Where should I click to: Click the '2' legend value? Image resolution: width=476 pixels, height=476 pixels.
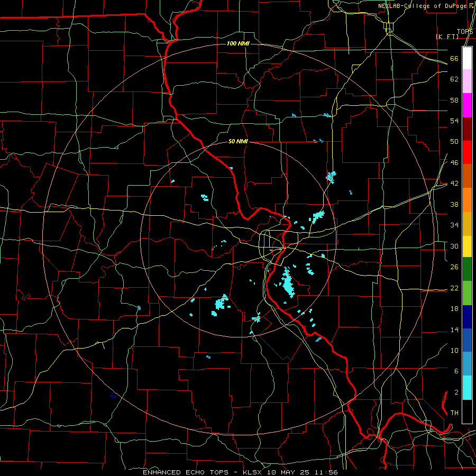tap(456, 392)
